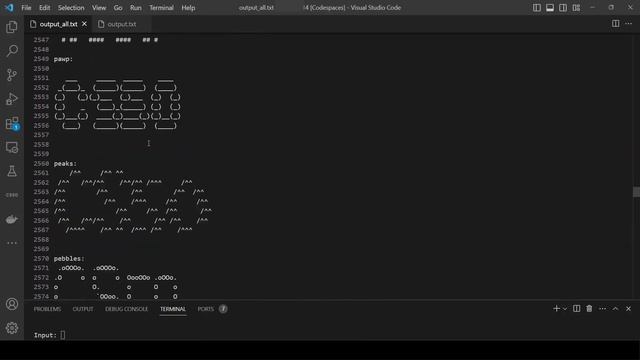The height and width of the screenshot is (360, 640).
Task: Split the editor right
Action: pyautogui.click(x=616, y=24)
